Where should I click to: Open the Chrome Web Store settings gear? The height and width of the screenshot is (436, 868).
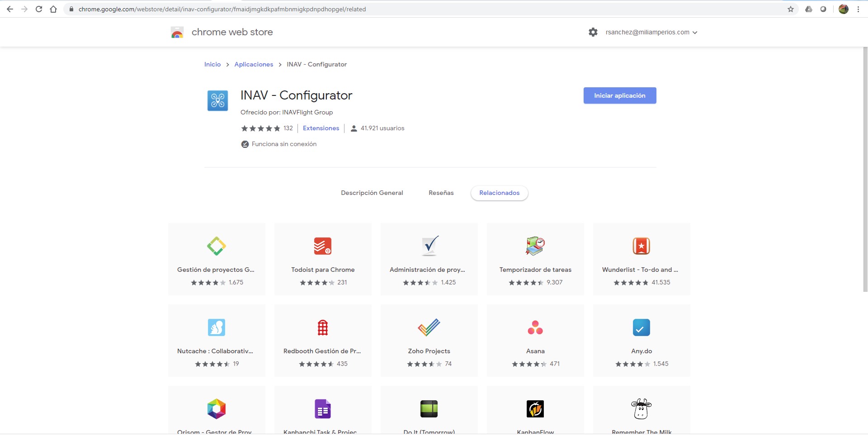[x=593, y=32]
